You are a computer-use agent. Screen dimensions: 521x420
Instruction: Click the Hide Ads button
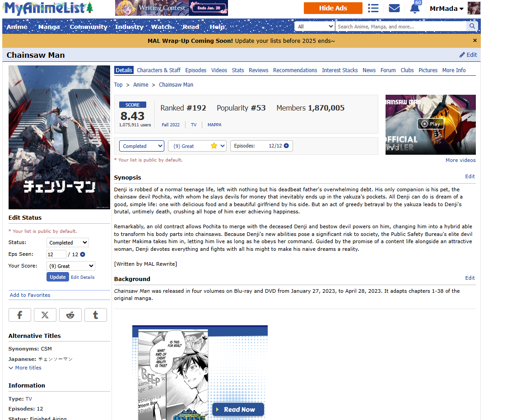click(x=333, y=8)
